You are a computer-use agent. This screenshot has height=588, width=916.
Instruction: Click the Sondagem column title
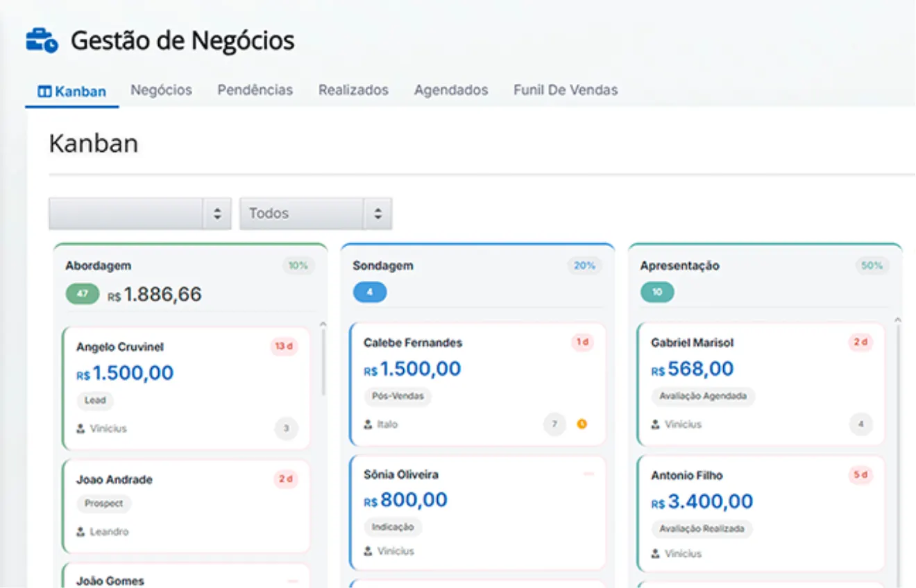(382, 266)
